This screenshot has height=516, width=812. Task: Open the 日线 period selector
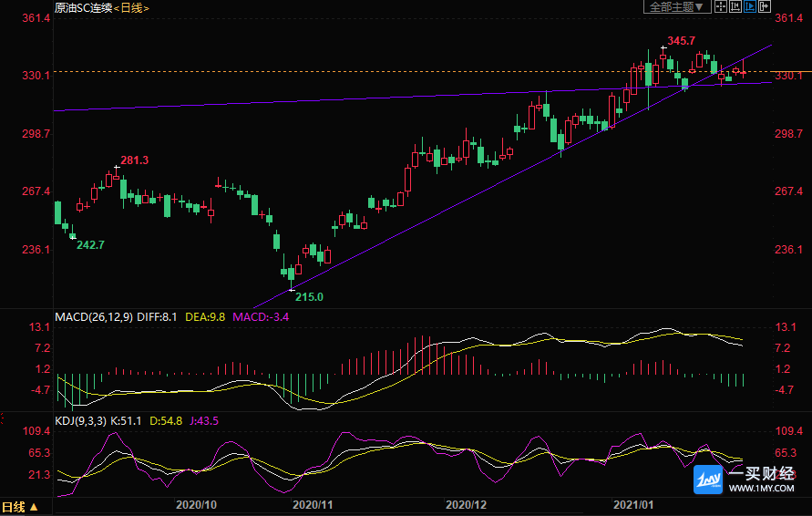[20, 507]
